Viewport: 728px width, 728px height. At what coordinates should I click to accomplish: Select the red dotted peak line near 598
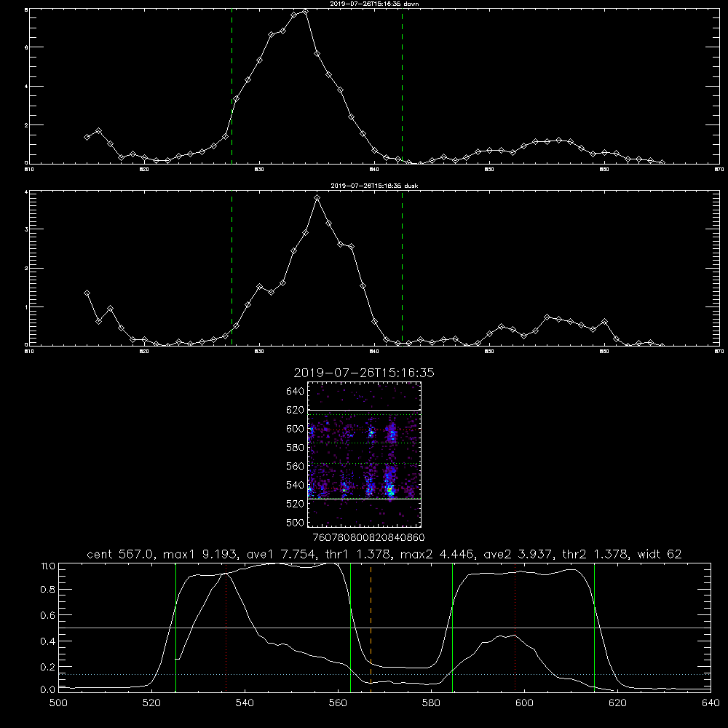point(515,628)
